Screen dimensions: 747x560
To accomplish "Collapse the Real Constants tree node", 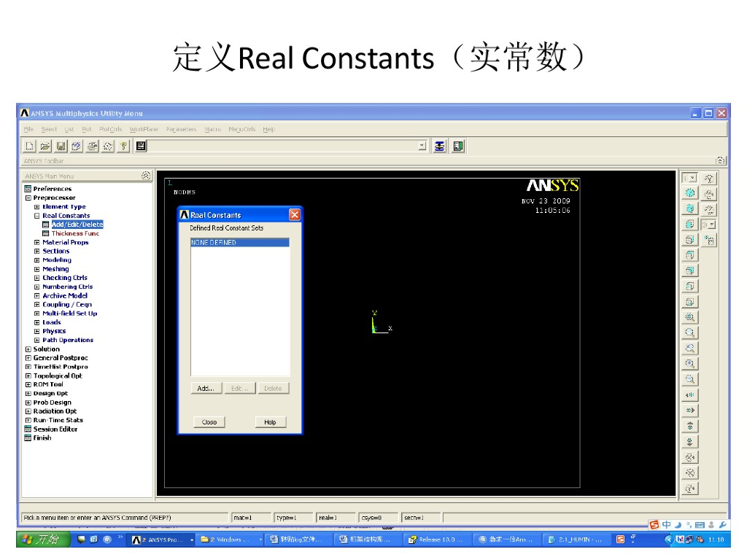I will tap(36, 216).
